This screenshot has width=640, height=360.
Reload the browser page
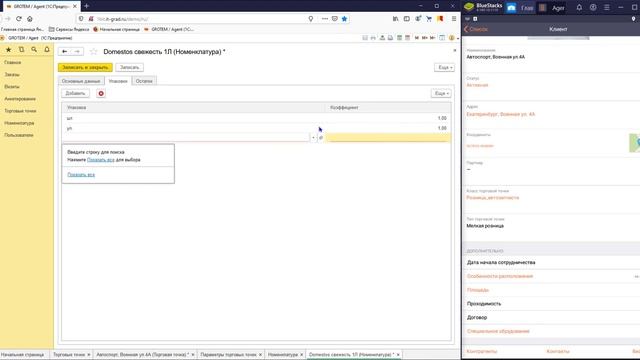pyautogui.click(x=19, y=19)
